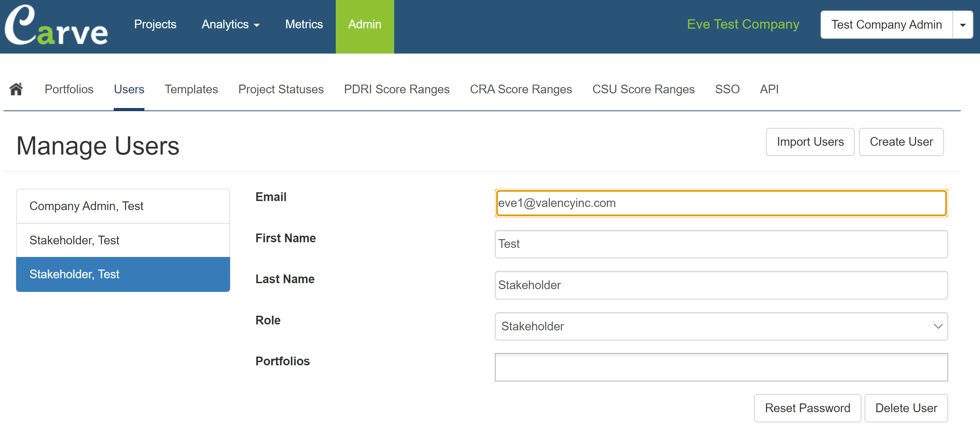Viewport: 980px width, 430px height.
Task: Focus the Last Name input field
Action: tap(721, 285)
